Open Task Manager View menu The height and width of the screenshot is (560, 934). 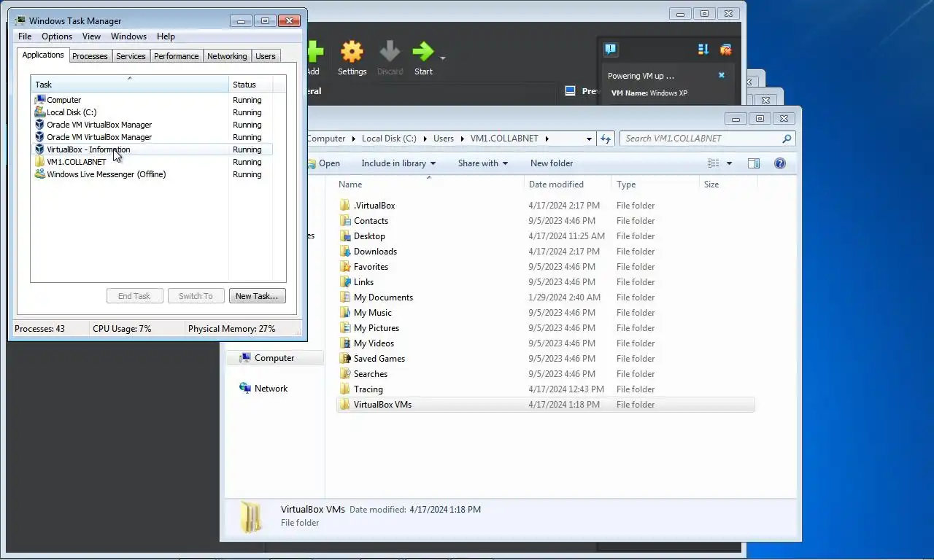click(x=91, y=36)
